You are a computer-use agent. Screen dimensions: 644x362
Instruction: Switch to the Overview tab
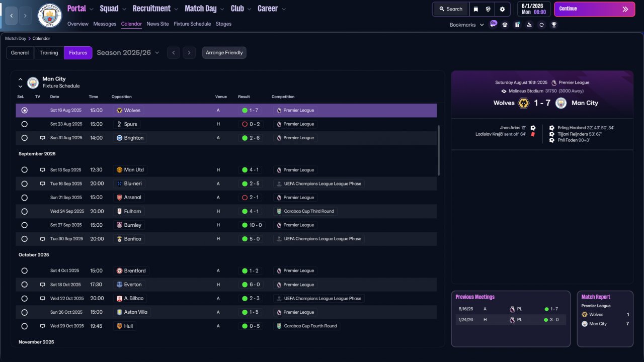coord(77,24)
